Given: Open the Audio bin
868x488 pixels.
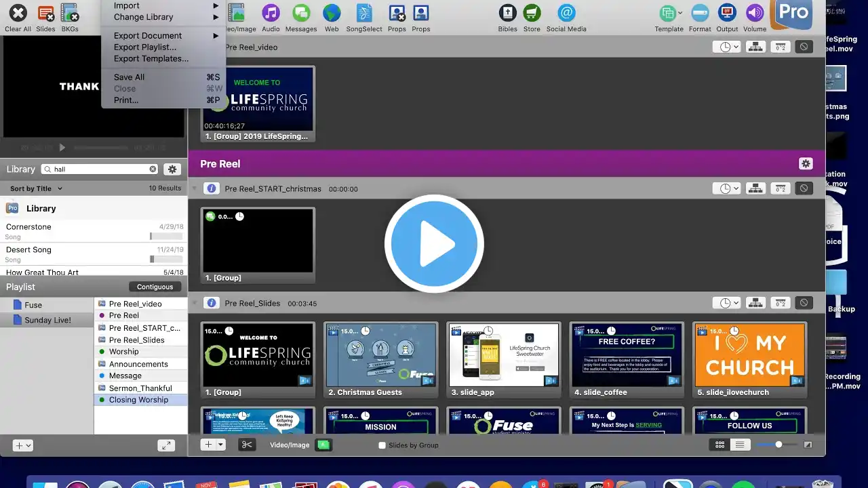Looking at the screenshot, I should click(x=271, y=13).
